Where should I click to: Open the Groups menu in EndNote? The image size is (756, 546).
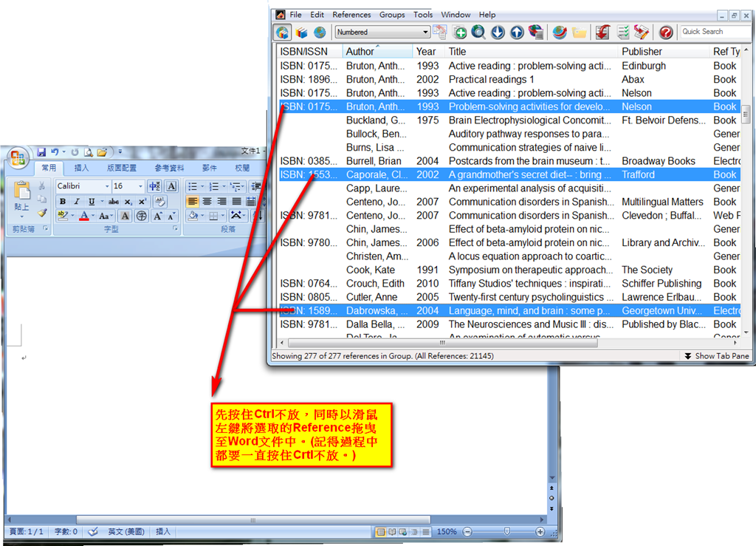point(392,15)
